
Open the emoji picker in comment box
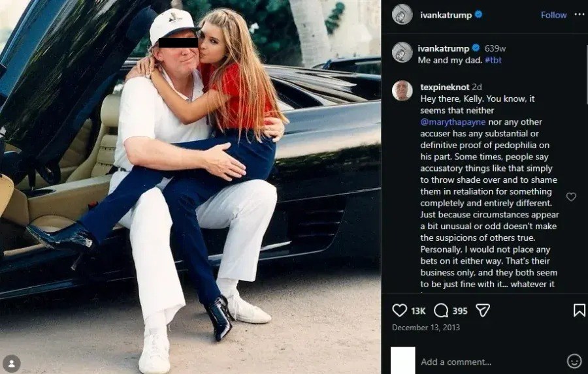tap(574, 361)
